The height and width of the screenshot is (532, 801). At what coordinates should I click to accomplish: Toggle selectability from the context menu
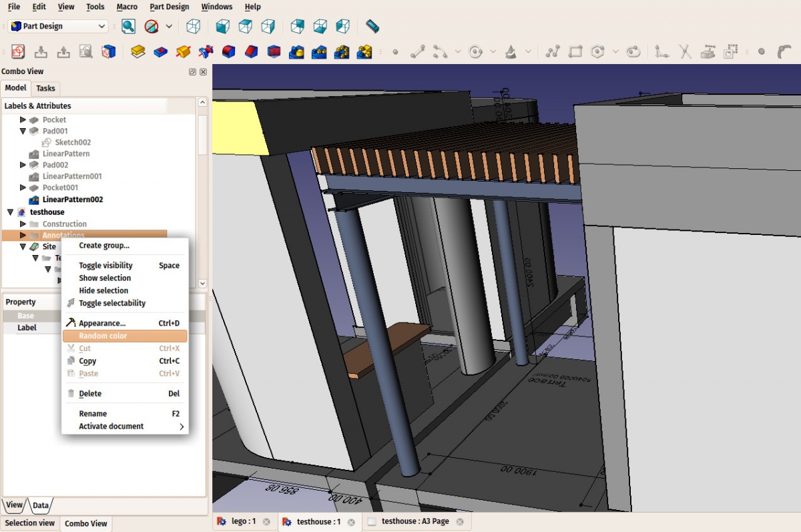(111, 303)
